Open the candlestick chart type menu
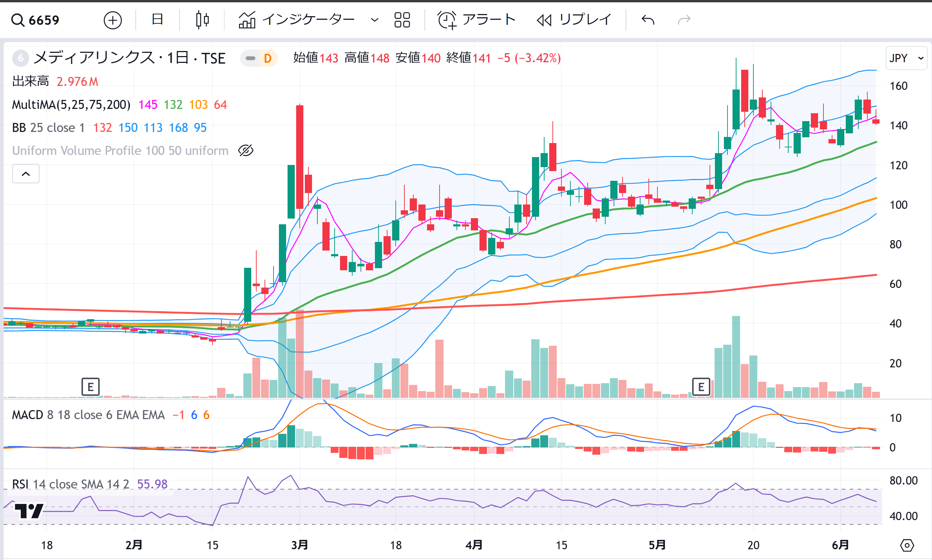Image resolution: width=932 pixels, height=560 pixels. point(203,20)
